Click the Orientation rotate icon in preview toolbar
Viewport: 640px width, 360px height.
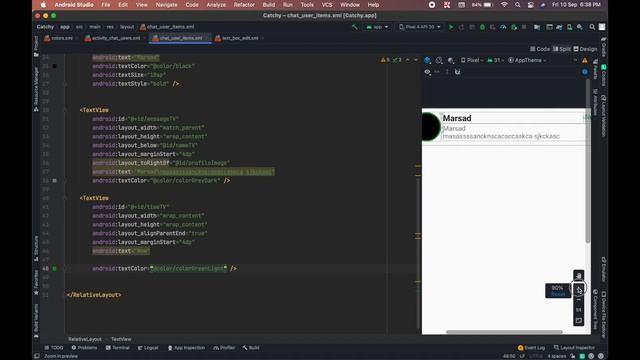click(439, 60)
